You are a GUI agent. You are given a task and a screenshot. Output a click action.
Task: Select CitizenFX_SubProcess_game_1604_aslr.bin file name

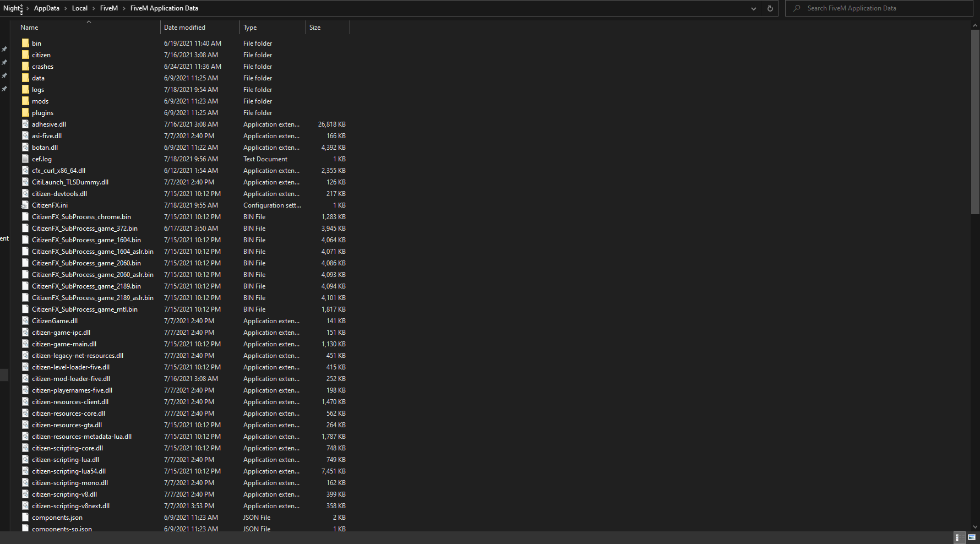tap(92, 252)
